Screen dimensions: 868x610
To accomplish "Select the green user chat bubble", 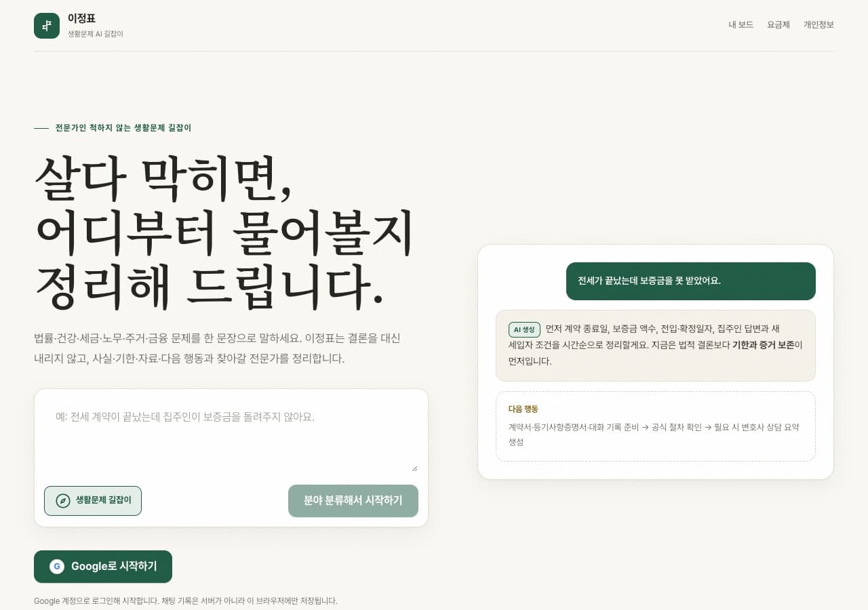I will point(691,281).
